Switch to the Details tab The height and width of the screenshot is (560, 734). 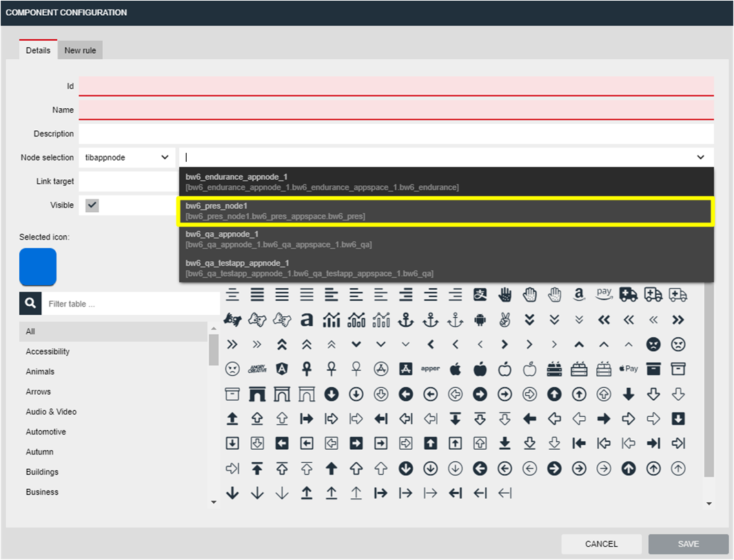tap(38, 50)
